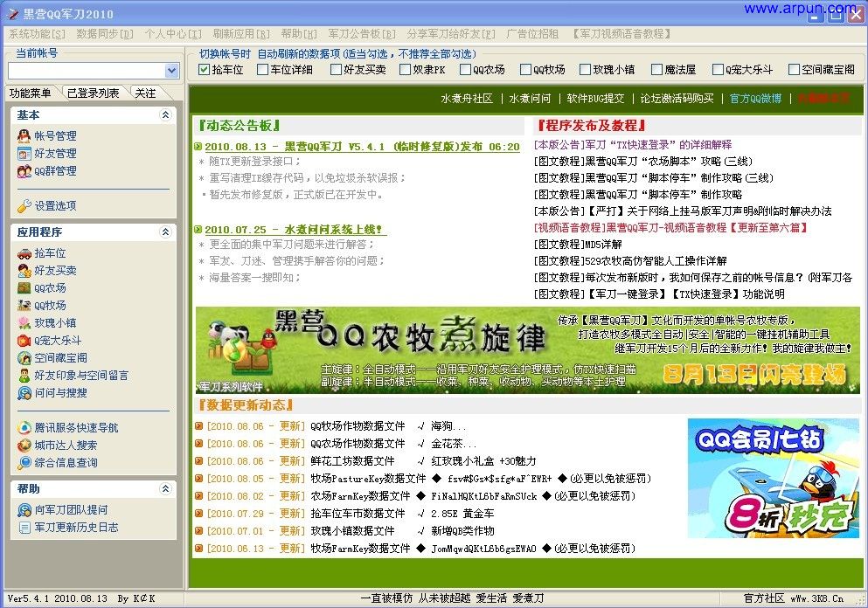868x608 pixels.
Task: Open the 刷新应用[R] menu
Action: [241, 34]
